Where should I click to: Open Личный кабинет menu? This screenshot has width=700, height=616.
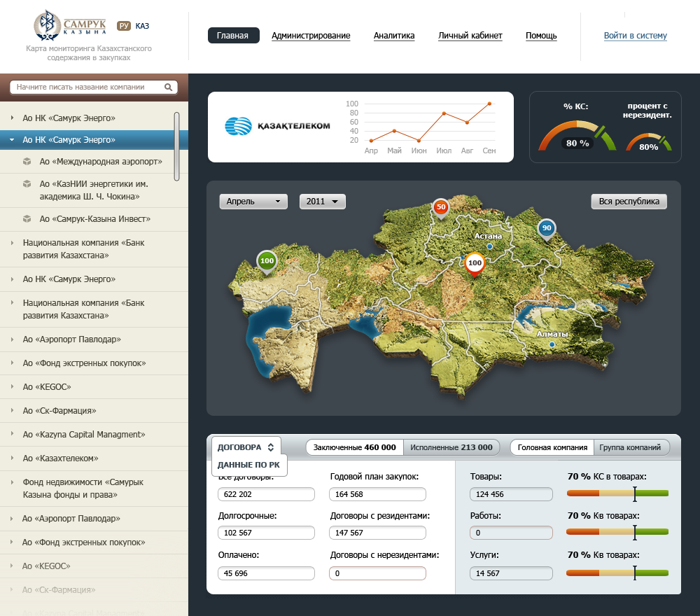470,36
